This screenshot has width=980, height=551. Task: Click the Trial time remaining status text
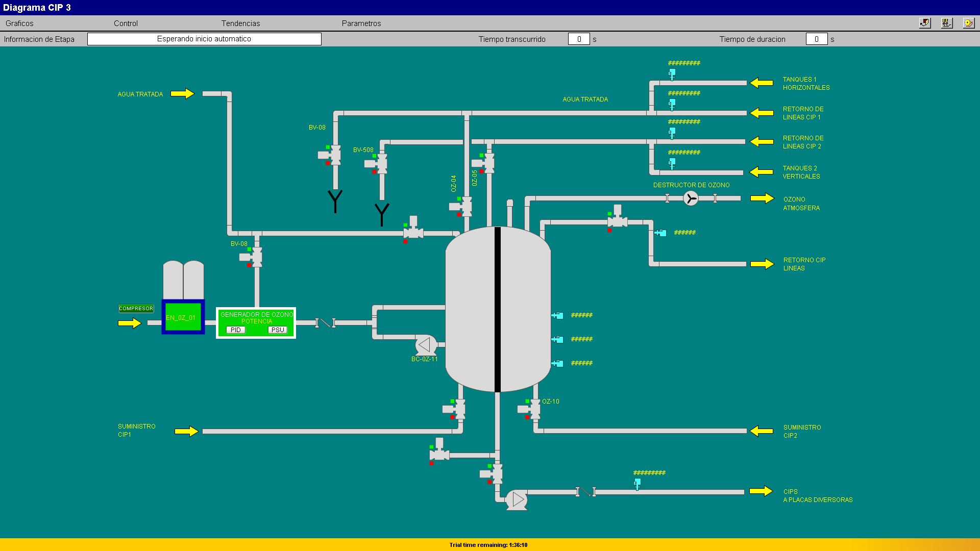[x=488, y=545]
